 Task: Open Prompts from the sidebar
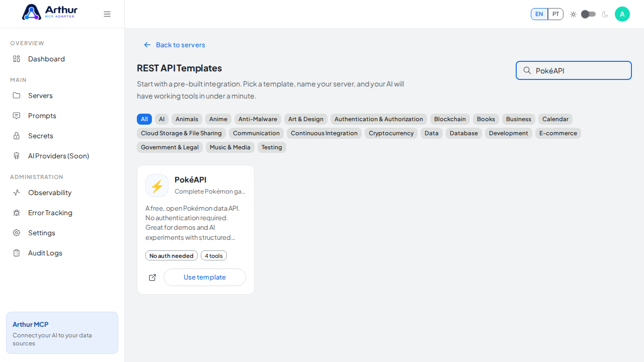click(x=62, y=116)
